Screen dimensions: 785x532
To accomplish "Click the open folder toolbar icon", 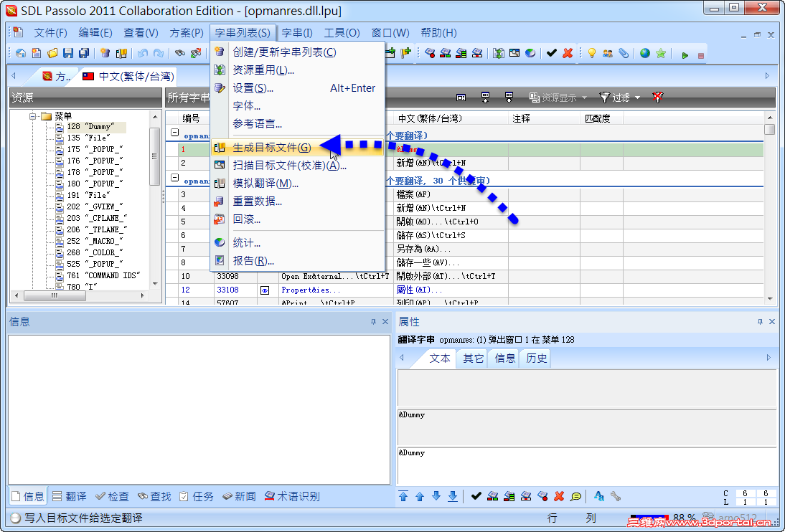I will [x=52, y=53].
